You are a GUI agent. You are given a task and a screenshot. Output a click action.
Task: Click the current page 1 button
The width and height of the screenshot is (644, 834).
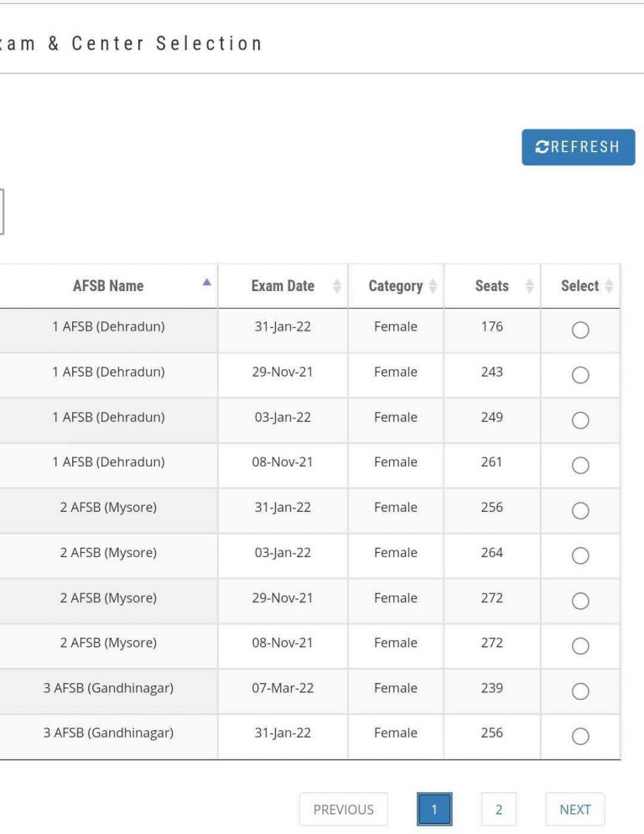(434, 810)
